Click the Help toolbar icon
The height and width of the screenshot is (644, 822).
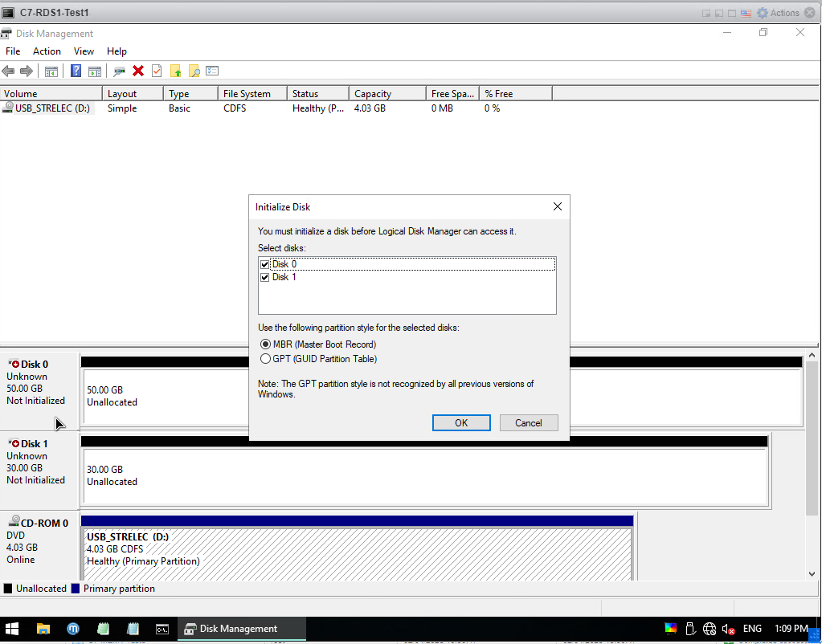76,71
